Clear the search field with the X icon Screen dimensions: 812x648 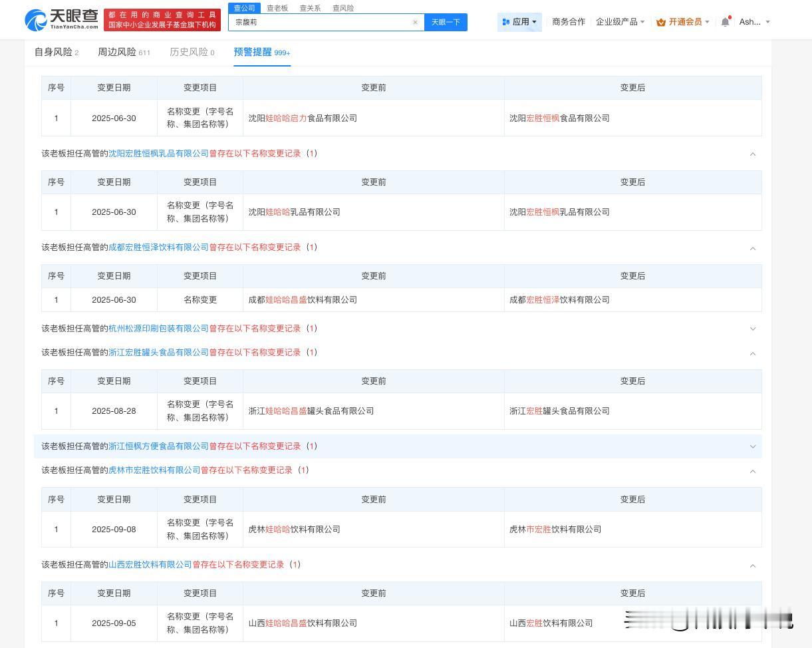(415, 22)
